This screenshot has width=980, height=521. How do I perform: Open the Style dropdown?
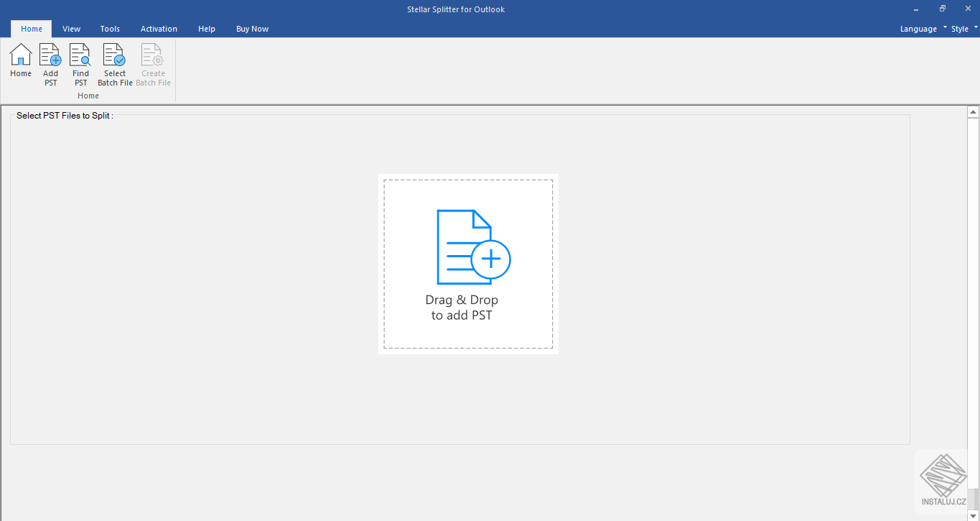click(x=964, y=29)
